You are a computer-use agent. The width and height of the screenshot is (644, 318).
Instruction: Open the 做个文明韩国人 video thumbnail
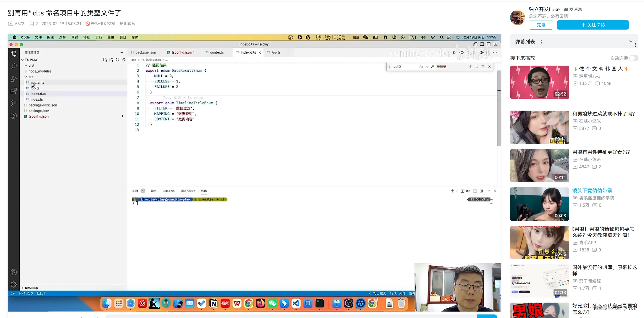pos(540,82)
